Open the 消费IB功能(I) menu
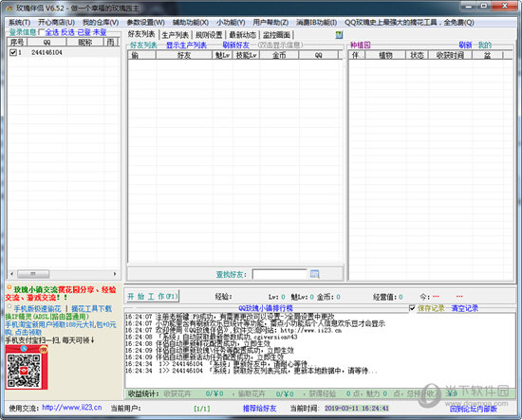Viewport: 522px width, 420px height. (317, 23)
